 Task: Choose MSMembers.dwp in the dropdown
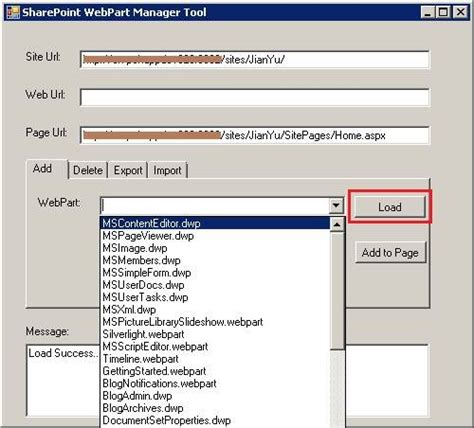(x=215, y=260)
